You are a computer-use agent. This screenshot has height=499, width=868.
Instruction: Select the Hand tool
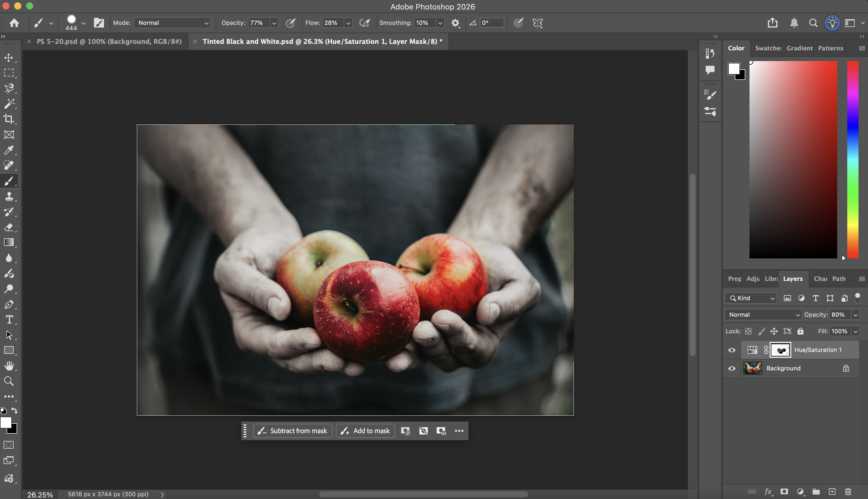click(9, 366)
